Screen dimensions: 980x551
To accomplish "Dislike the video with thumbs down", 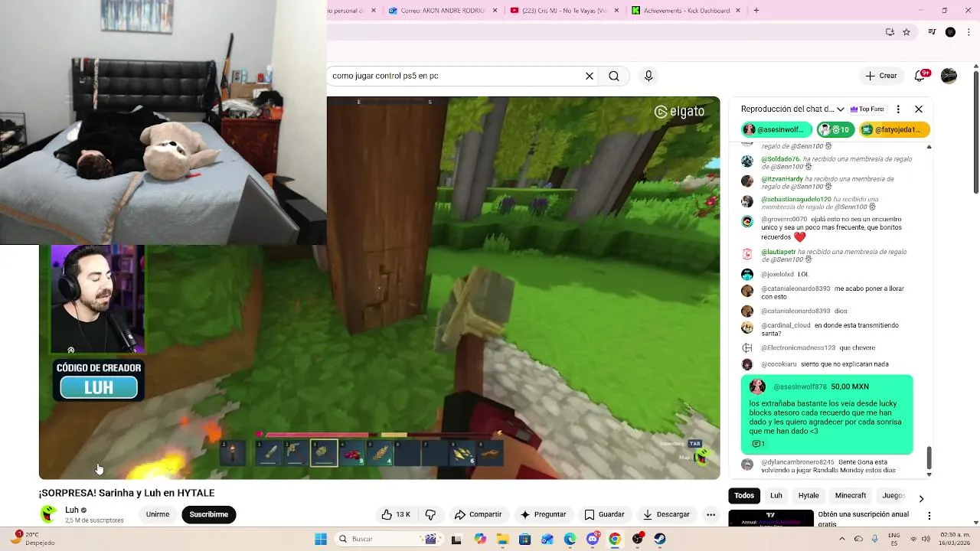I will (430, 514).
